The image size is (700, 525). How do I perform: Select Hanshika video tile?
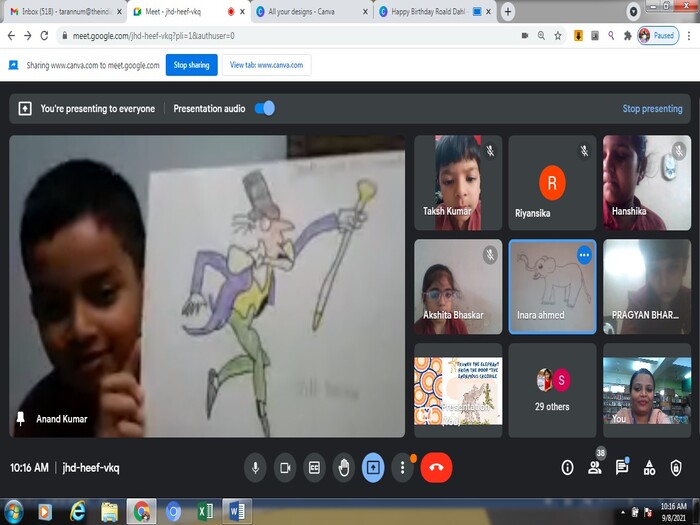click(x=647, y=183)
